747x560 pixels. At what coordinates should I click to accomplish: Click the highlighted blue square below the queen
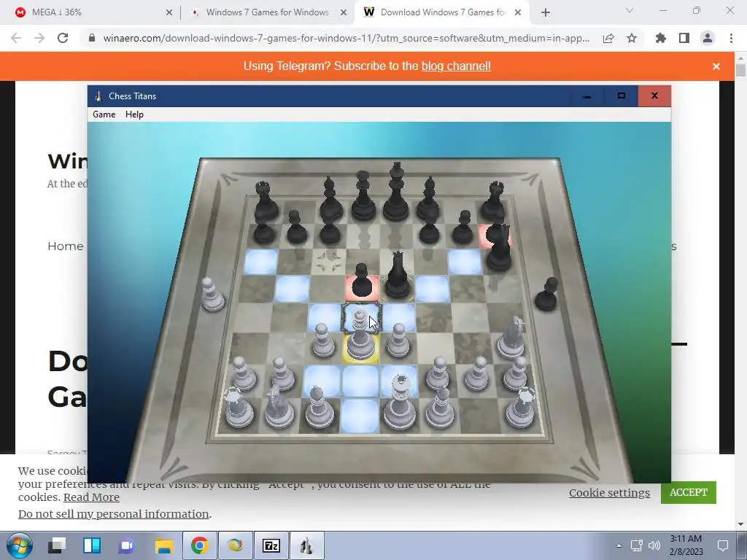point(360,381)
